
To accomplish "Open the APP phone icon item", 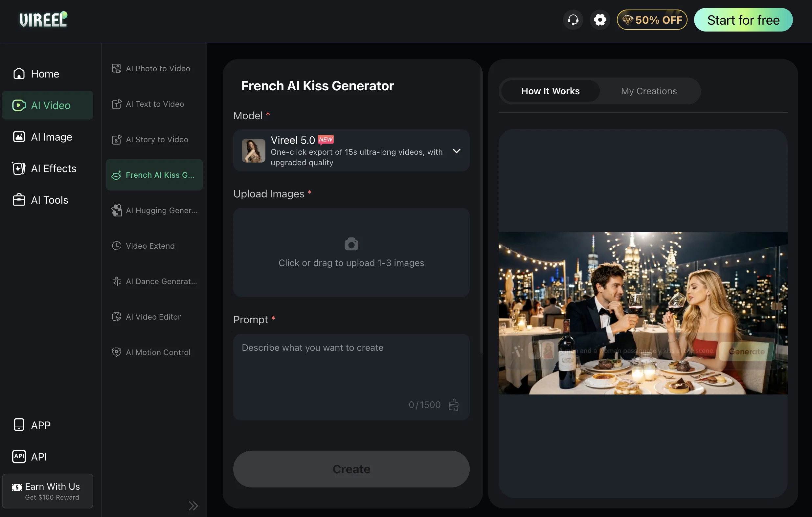I will [x=48, y=425].
